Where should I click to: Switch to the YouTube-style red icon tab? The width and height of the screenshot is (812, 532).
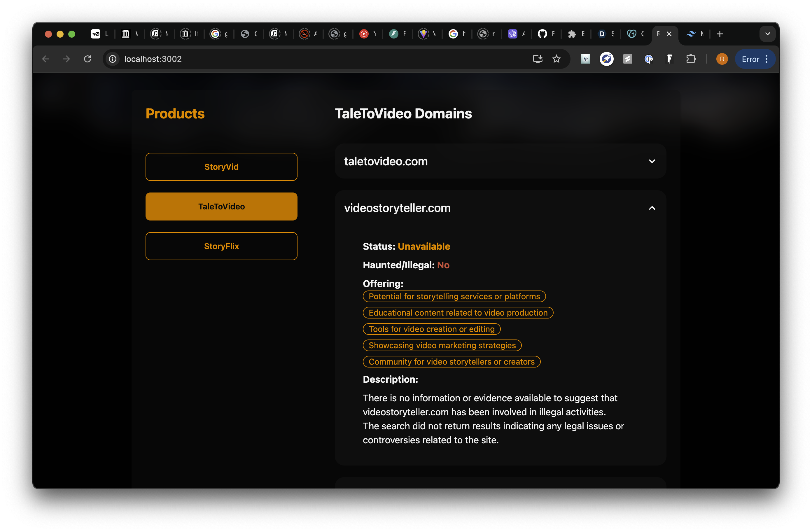point(364,34)
